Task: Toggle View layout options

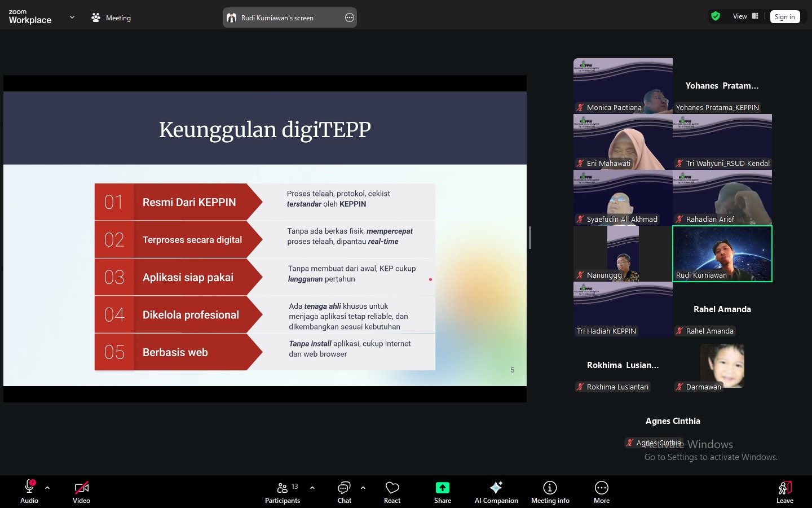Action: (x=745, y=16)
